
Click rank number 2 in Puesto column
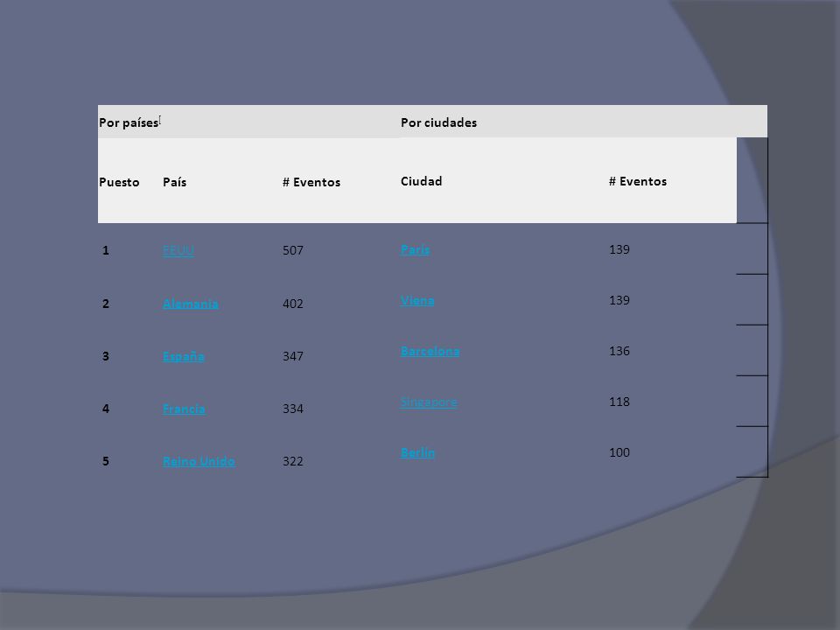(106, 304)
